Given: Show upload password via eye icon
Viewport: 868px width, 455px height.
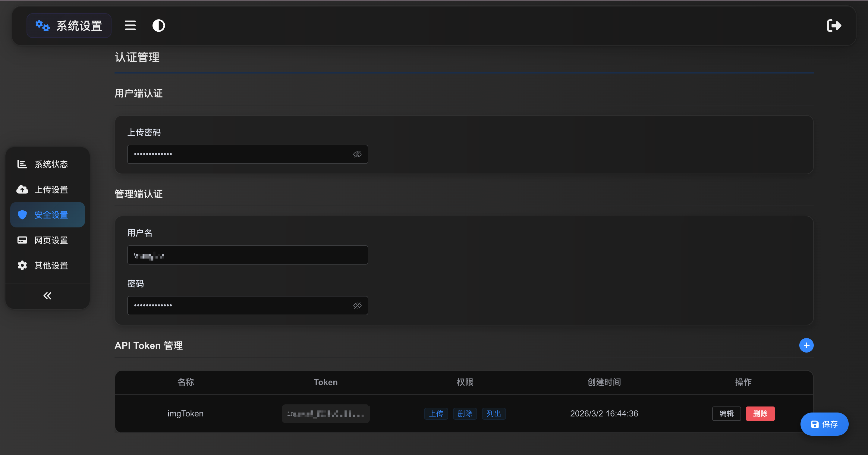Looking at the screenshot, I should (357, 154).
